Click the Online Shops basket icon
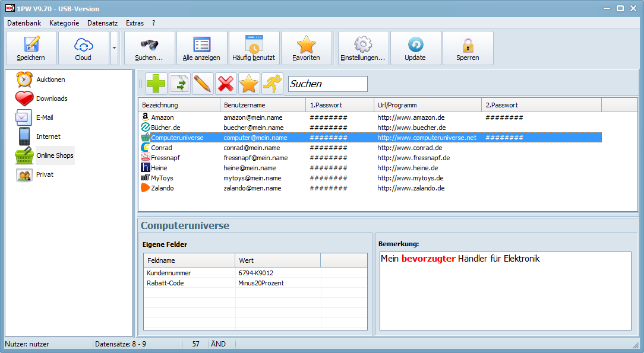The height and width of the screenshot is (353, 644). pos(24,156)
